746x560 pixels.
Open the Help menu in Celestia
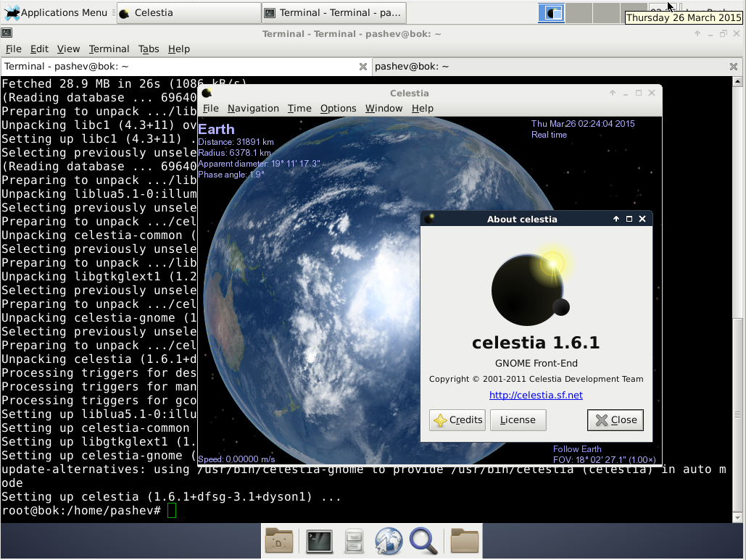pos(423,109)
